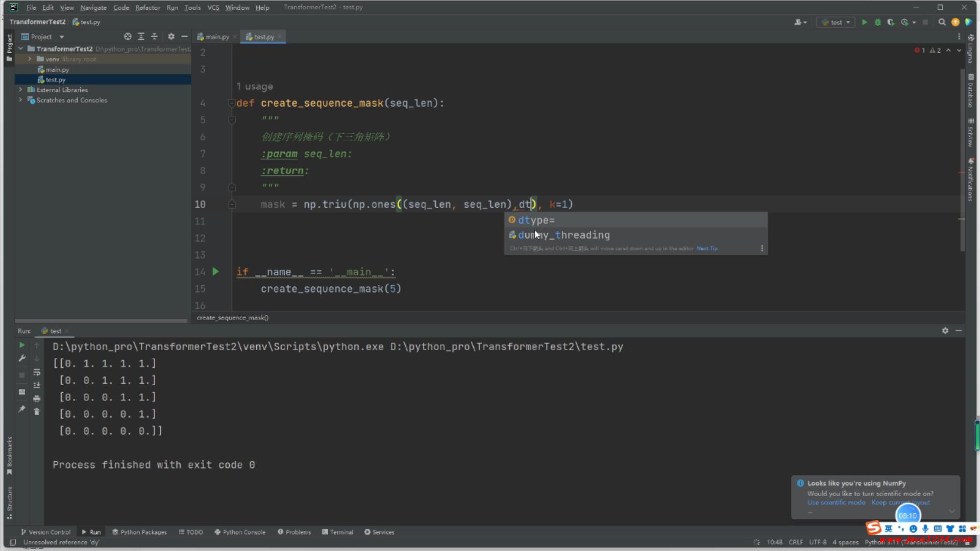Screen dimensions: 980x551
Task: Toggle soft-wrap in Run console
Action: click(x=37, y=372)
